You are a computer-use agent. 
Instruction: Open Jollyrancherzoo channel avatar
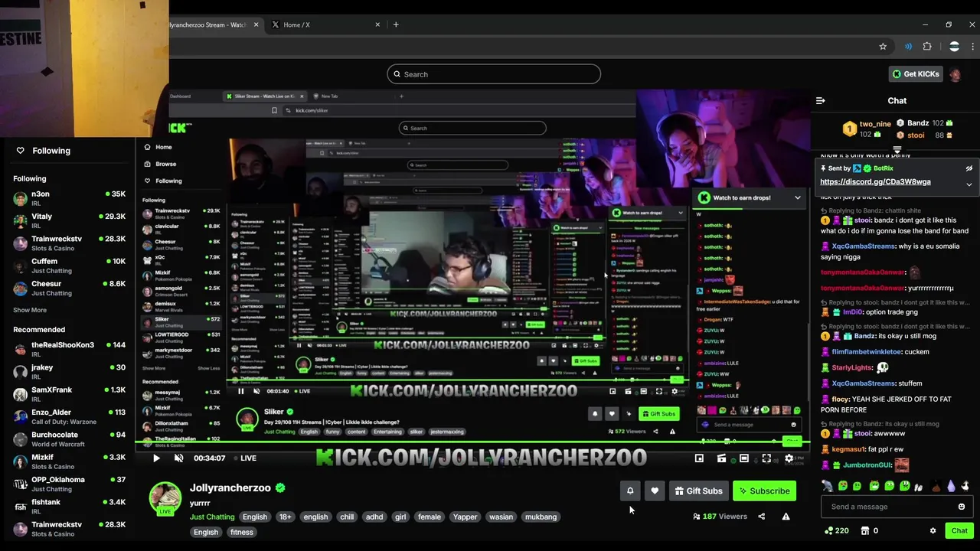click(165, 498)
